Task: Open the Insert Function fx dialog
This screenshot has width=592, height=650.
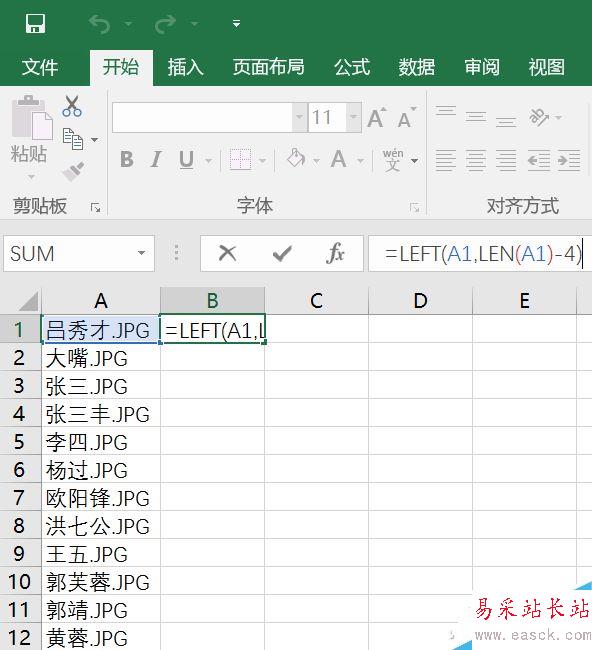Action: [335, 253]
